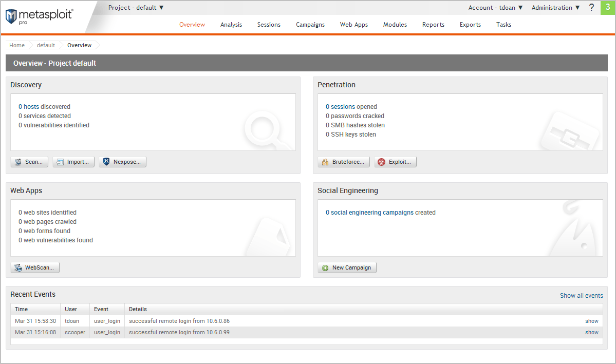Expand the Project - default dropdown
The height and width of the screenshot is (364, 616).
(x=136, y=8)
